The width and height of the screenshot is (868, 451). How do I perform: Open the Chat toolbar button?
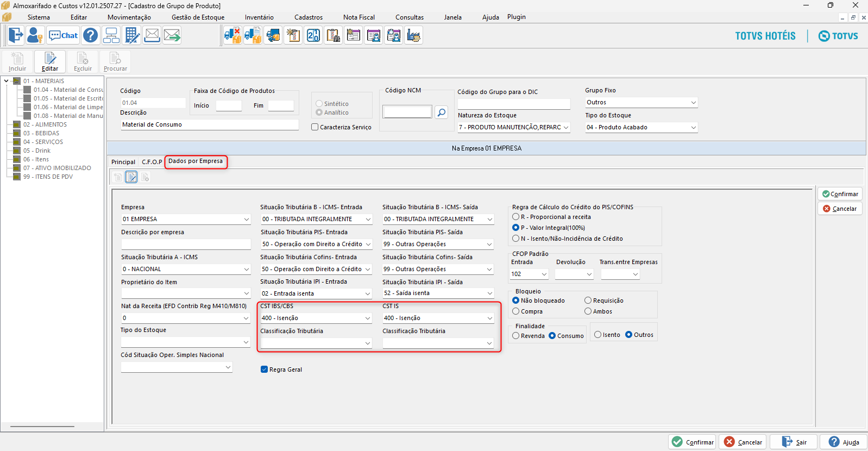coord(63,35)
